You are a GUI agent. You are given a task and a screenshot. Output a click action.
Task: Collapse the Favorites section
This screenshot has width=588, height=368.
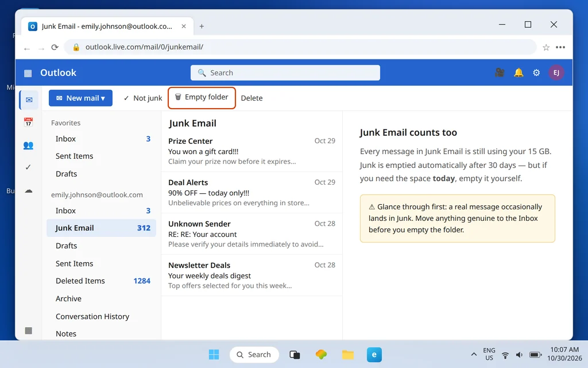[x=66, y=123]
